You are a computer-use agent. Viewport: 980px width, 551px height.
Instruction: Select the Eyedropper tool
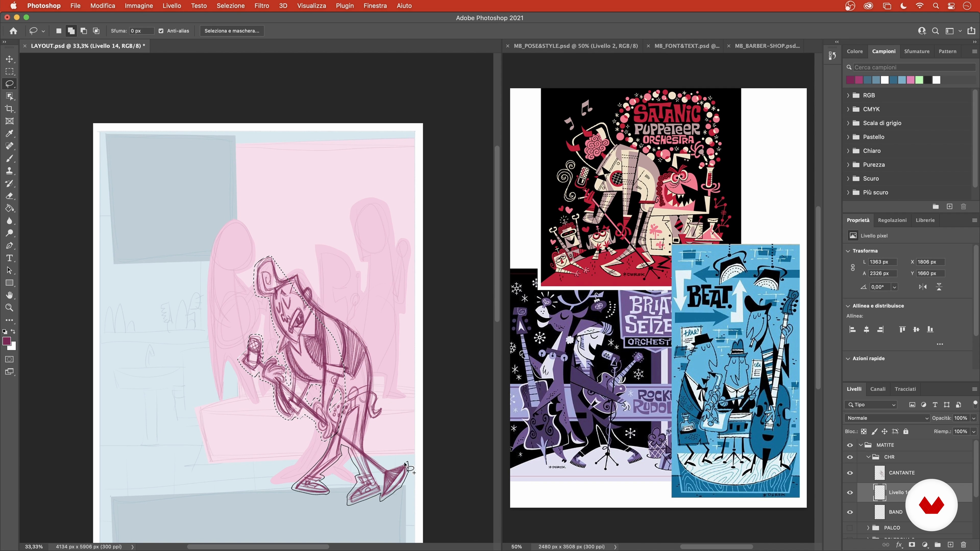[x=9, y=133]
